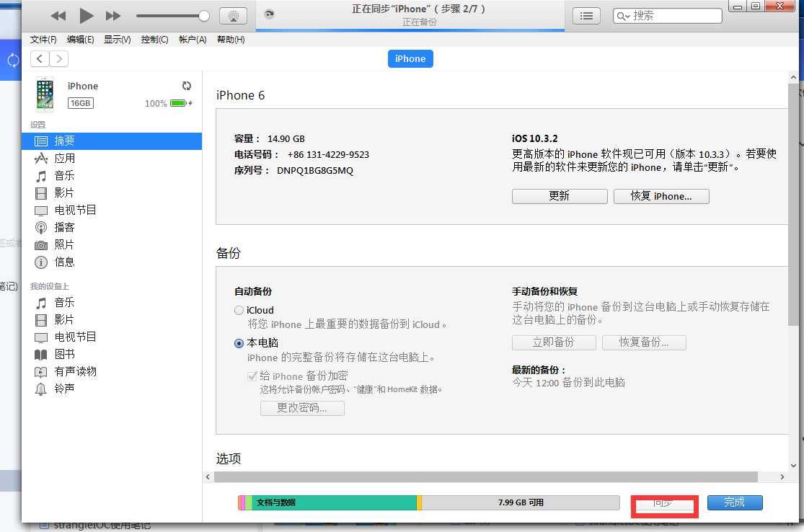The width and height of the screenshot is (804, 532).
Task: Open the 帐户(A) menu
Action: click(193, 40)
